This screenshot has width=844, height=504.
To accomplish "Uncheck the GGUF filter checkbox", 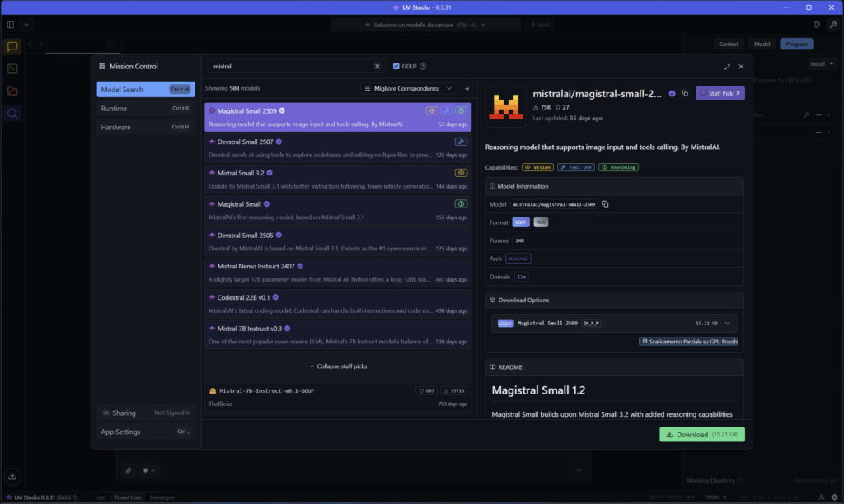I will [x=396, y=67].
